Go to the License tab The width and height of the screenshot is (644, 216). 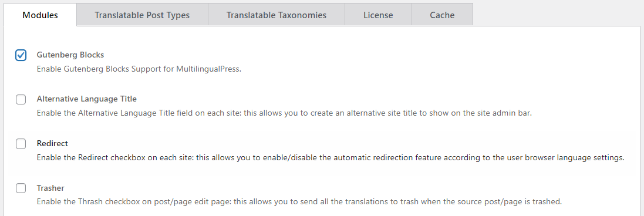point(378,15)
